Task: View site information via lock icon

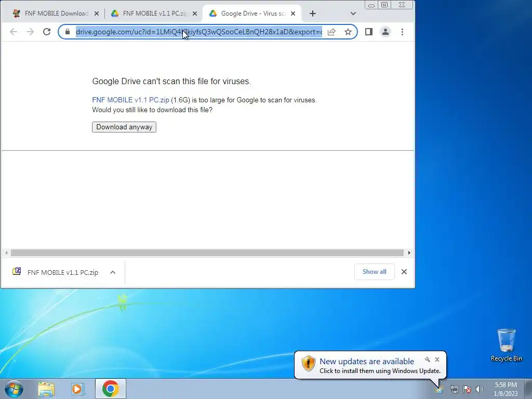Action: pos(68,32)
